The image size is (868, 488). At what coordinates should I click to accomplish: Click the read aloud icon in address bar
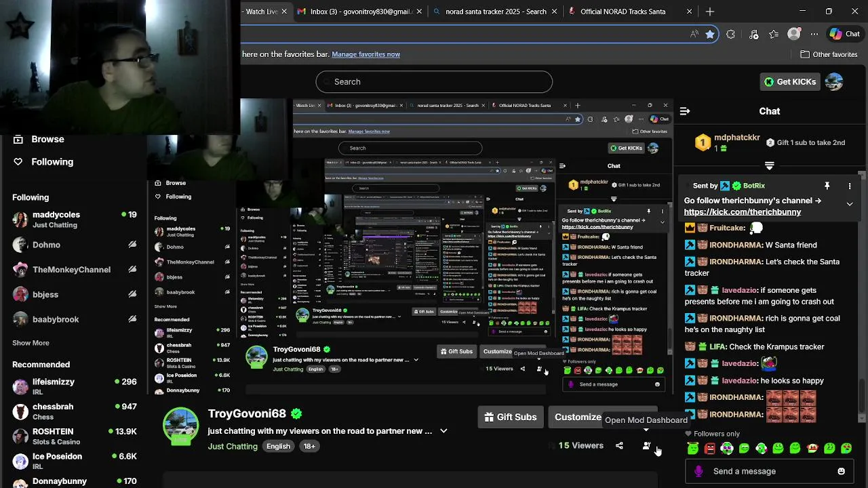click(x=694, y=34)
